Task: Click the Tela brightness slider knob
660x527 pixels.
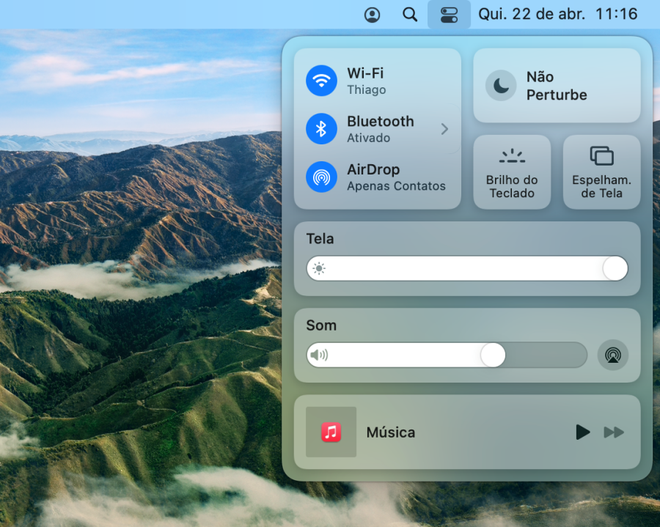Action: (x=615, y=268)
